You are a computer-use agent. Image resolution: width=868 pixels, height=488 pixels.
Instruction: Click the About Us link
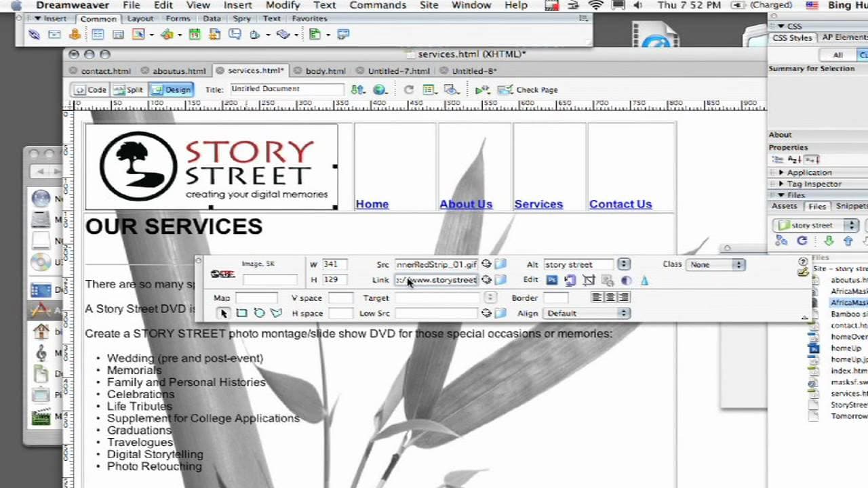466,204
